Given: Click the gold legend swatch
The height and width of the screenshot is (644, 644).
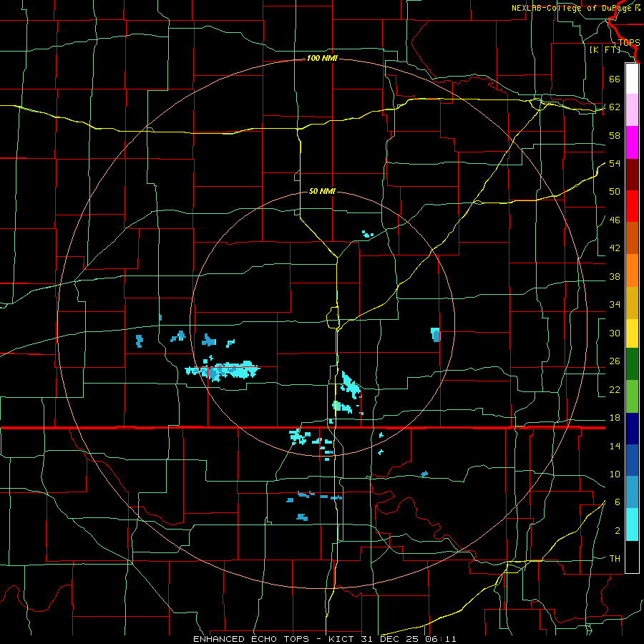Looking at the screenshot, I should point(632,303).
